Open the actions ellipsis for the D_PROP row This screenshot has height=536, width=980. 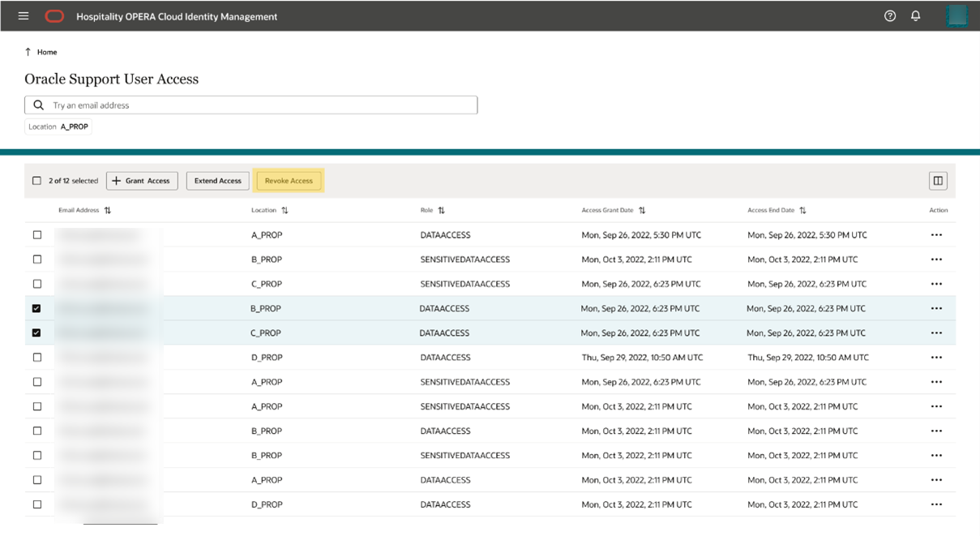point(937,357)
